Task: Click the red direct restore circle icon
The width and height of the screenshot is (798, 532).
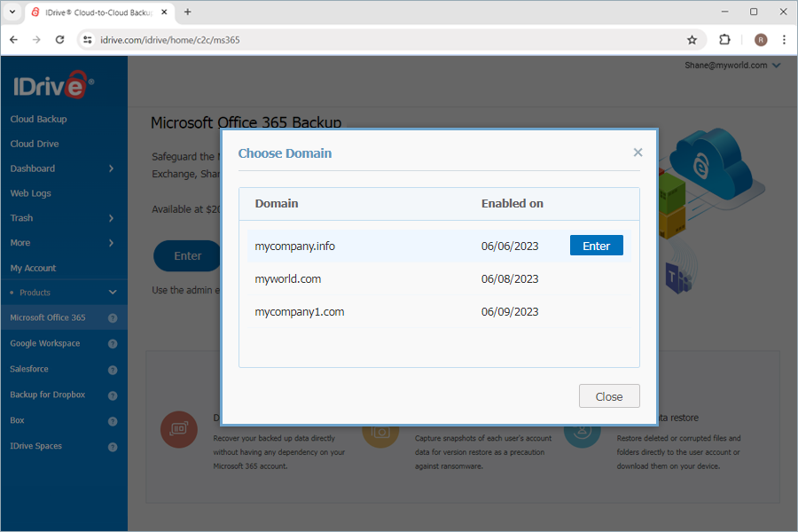Action: click(179, 429)
